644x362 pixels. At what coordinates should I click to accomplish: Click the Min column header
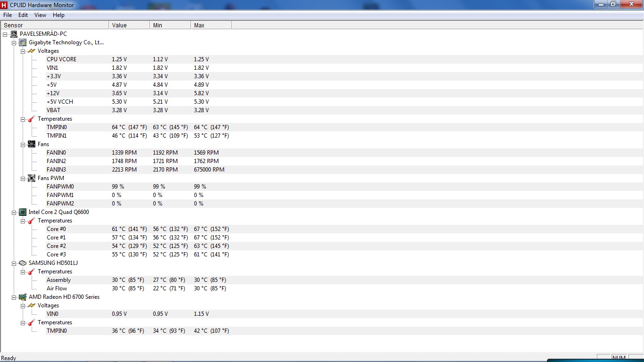[x=170, y=25]
